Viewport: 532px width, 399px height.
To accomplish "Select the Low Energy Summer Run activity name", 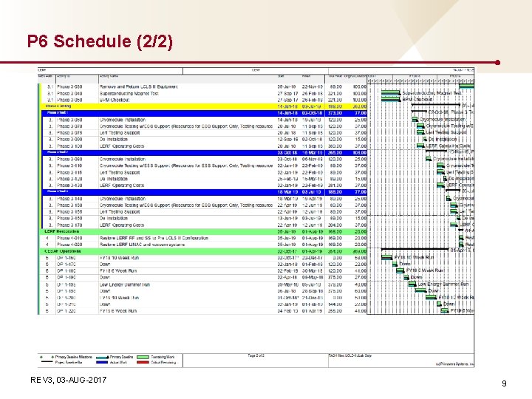I will click(x=125, y=284).
